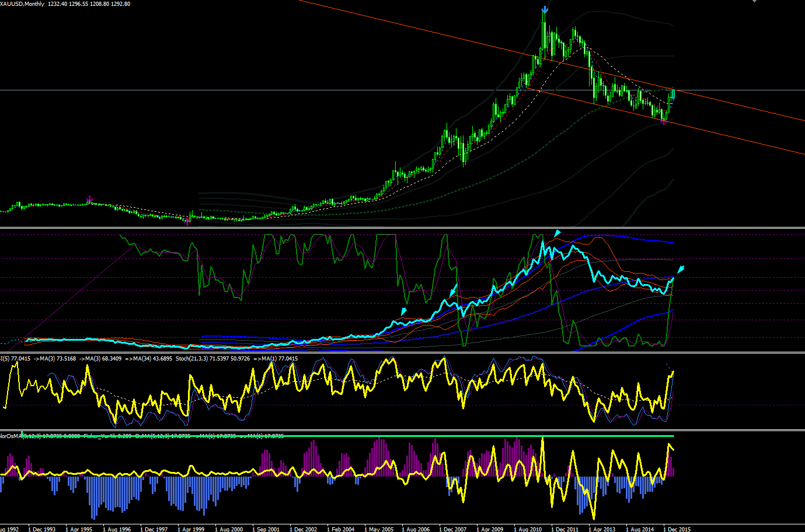Click the 1 Apr 1995 date label
Viewport: 805px width, 532px height.
(79, 529)
